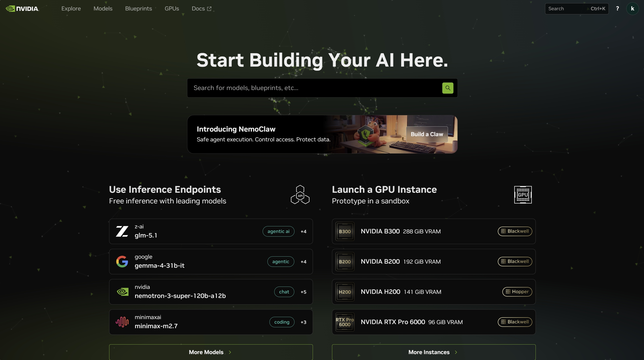Click the z-ai logo icon

[x=122, y=231]
